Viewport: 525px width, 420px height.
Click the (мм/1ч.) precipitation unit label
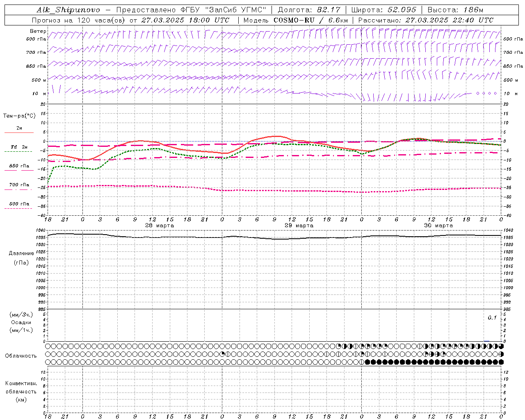(21, 330)
